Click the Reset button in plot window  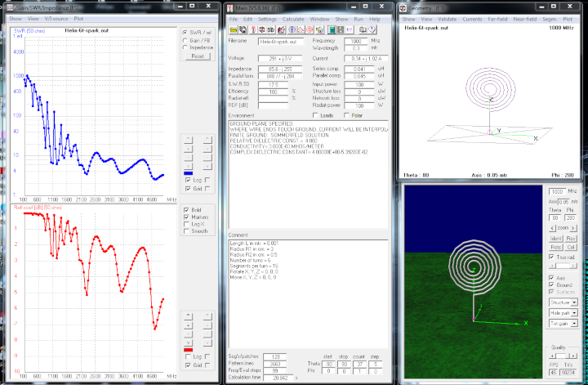coord(198,57)
